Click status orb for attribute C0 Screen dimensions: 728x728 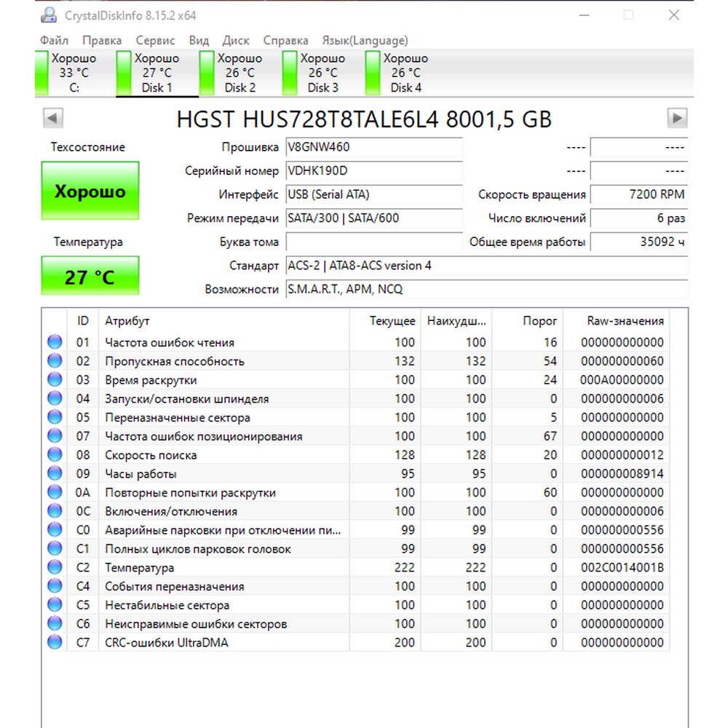click(x=55, y=529)
